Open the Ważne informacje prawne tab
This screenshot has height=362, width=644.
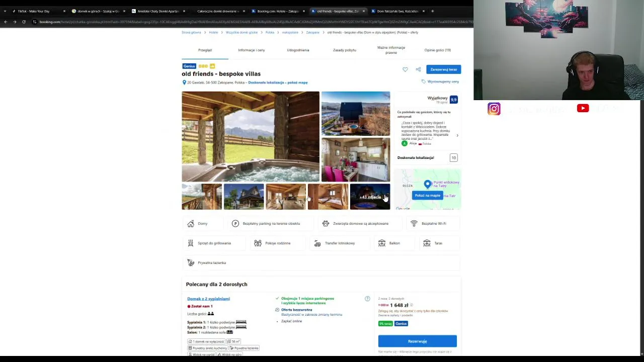(x=391, y=50)
